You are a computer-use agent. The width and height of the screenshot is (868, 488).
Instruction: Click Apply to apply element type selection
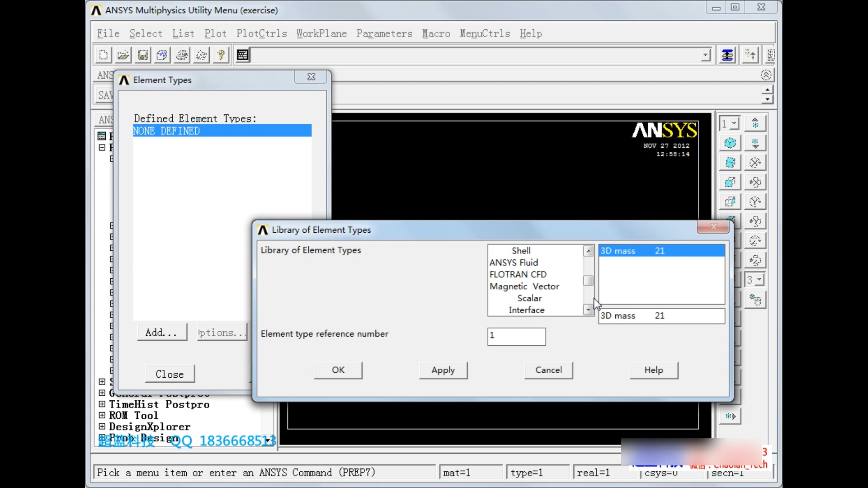[443, 370]
